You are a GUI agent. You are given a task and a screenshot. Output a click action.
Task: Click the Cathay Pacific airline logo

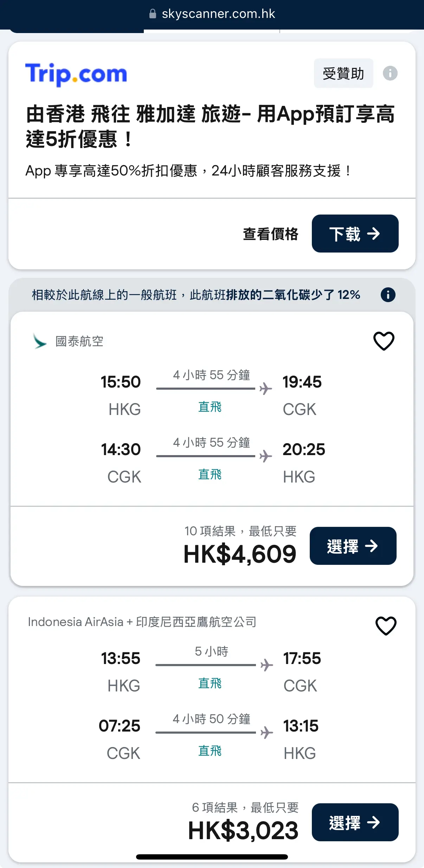pyautogui.click(x=39, y=341)
